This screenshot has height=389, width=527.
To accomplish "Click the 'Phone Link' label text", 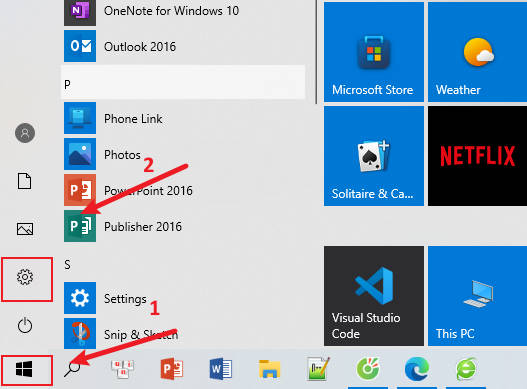I will pyautogui.click(x=133, y=118).
